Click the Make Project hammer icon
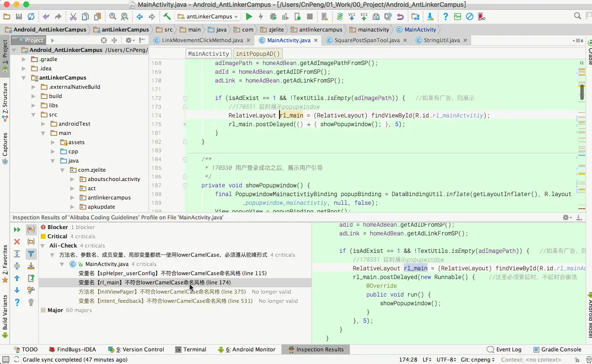 tap(167, 17)
